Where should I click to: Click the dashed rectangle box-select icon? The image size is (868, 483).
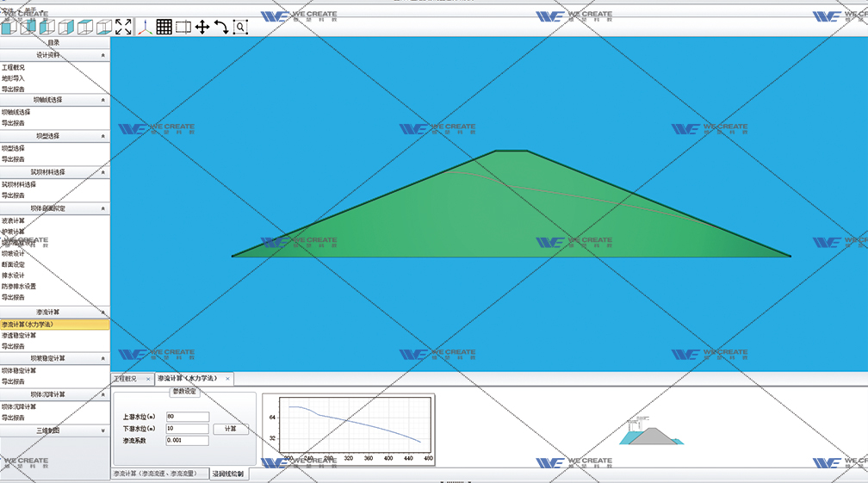pos(183,27)
